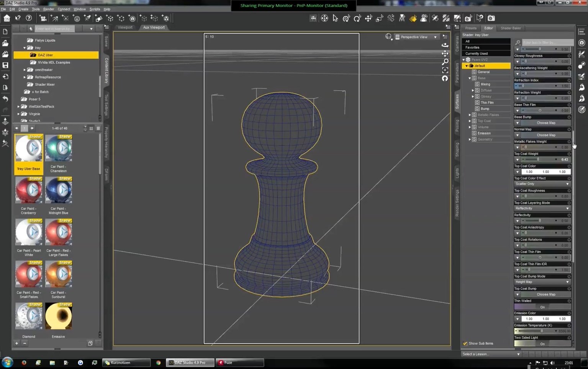
Task: Select the Car Paint - Cranberry shader thumbnail
Action: (29, 191)
